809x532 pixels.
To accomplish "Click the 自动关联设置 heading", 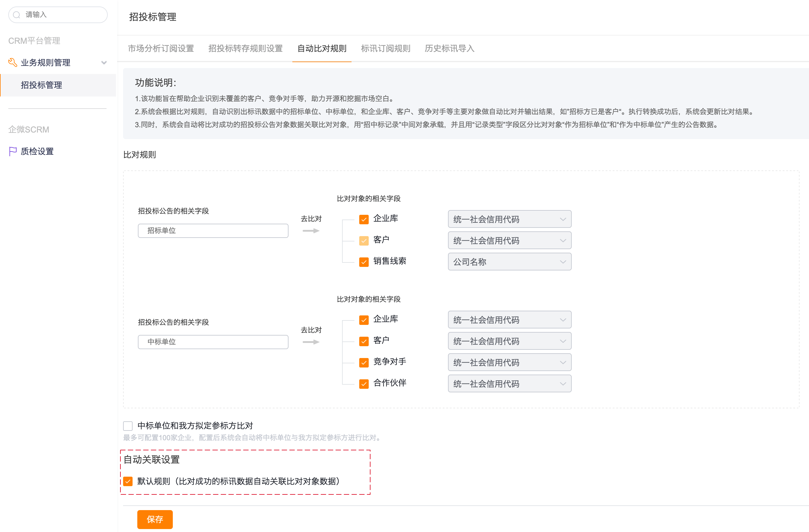I will (x=151, y=460).
